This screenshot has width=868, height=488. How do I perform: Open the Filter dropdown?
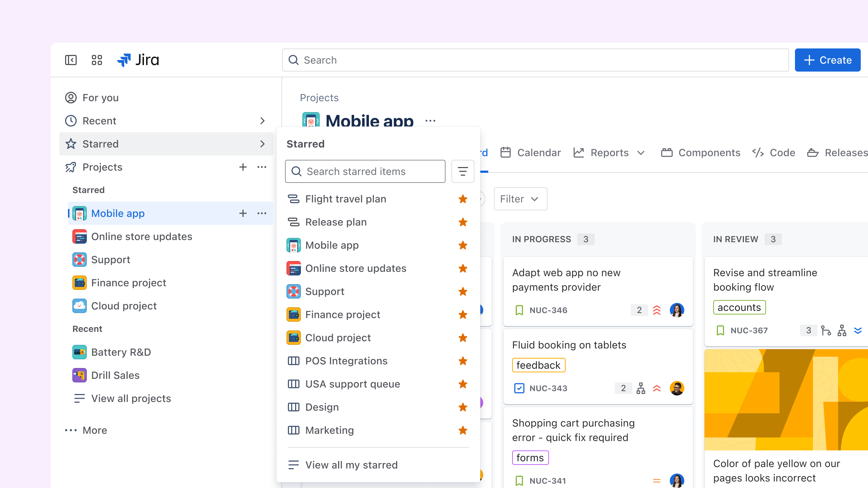pyautogui.click(x=520, y=199)
